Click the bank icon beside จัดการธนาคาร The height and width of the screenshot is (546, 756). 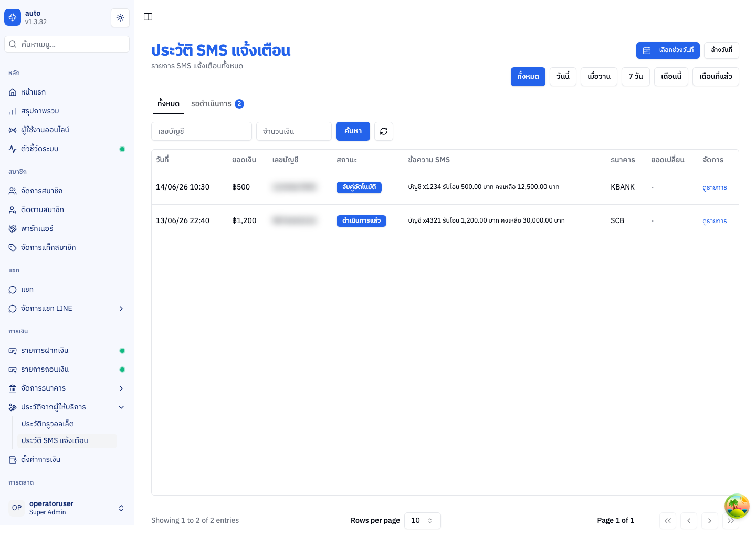(x=13, y=388)
